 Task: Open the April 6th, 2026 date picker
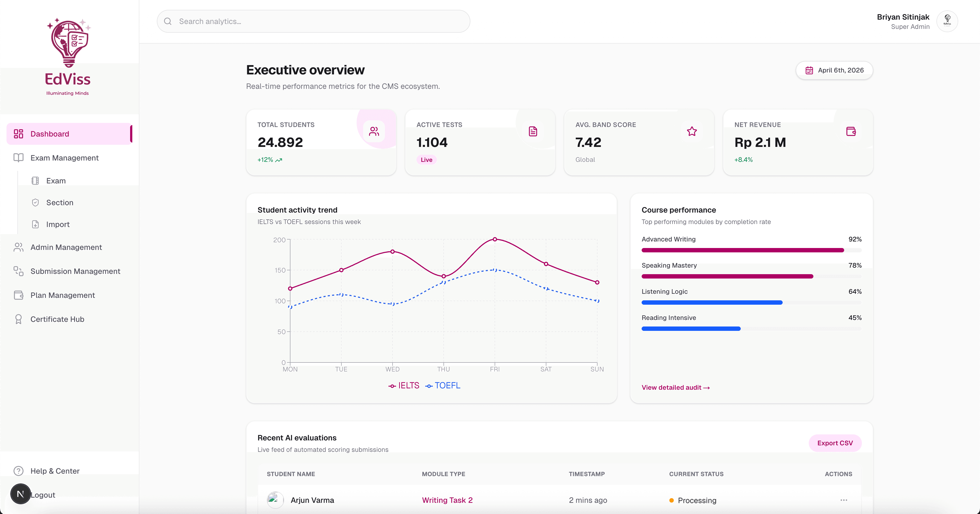click(834, 70)
